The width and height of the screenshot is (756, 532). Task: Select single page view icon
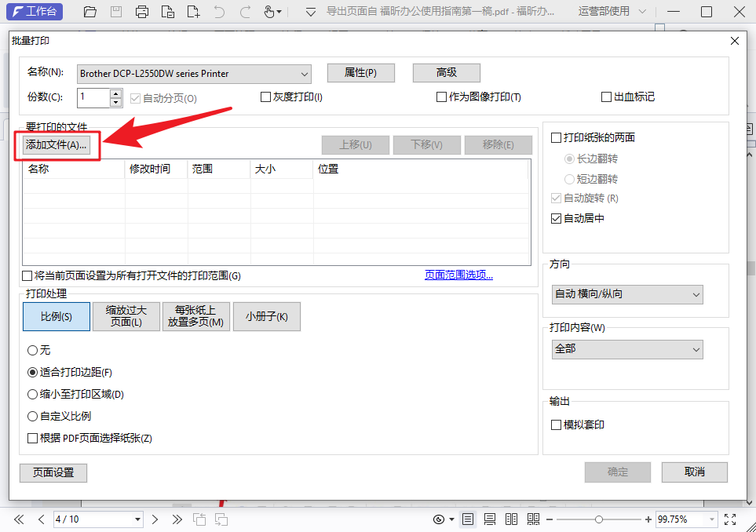[x=468, y=519]
